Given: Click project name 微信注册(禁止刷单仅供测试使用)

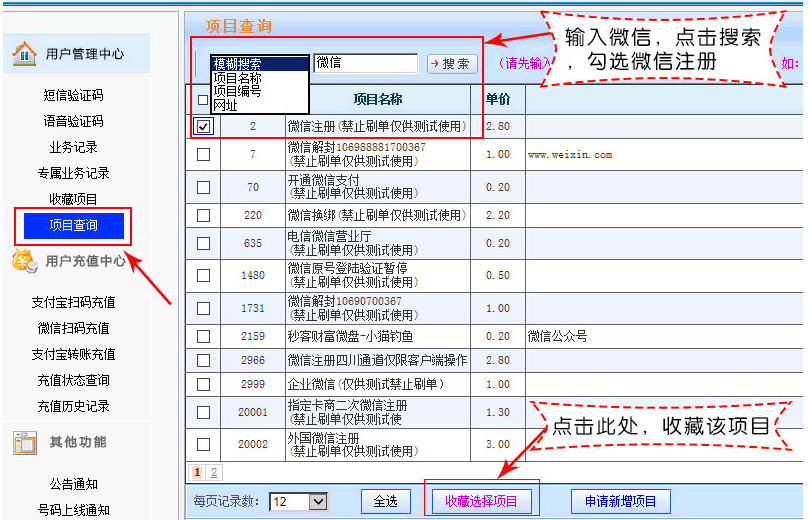Looking at the screenshot, I should (377, 126).
